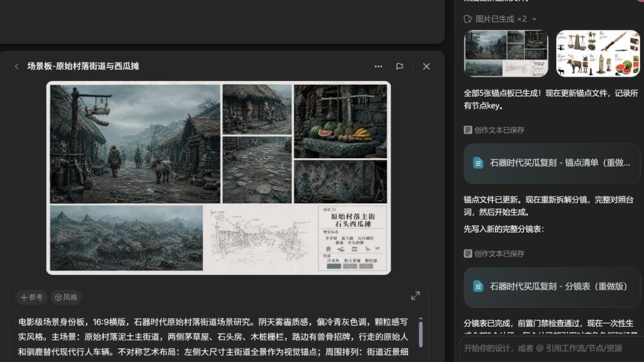Focus the 开始你的设计 chat input field
Screen dimensions: 644x362
pos(552,348)
